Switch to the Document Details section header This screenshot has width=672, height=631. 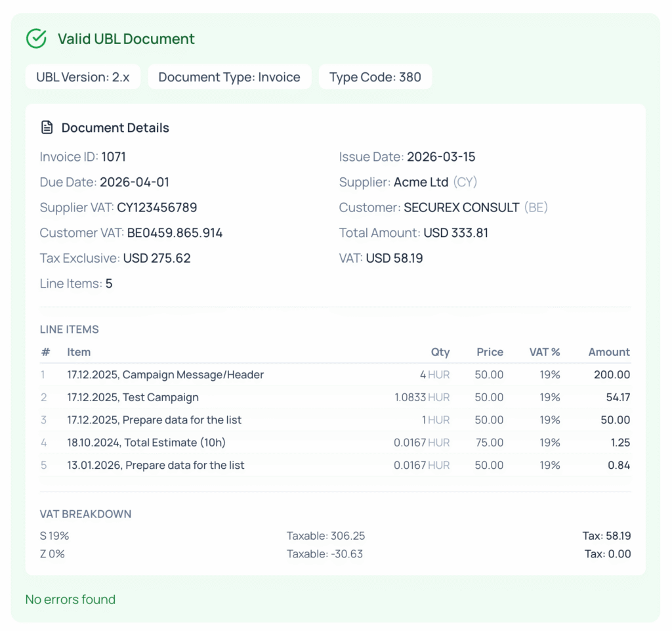click(115, 127)
